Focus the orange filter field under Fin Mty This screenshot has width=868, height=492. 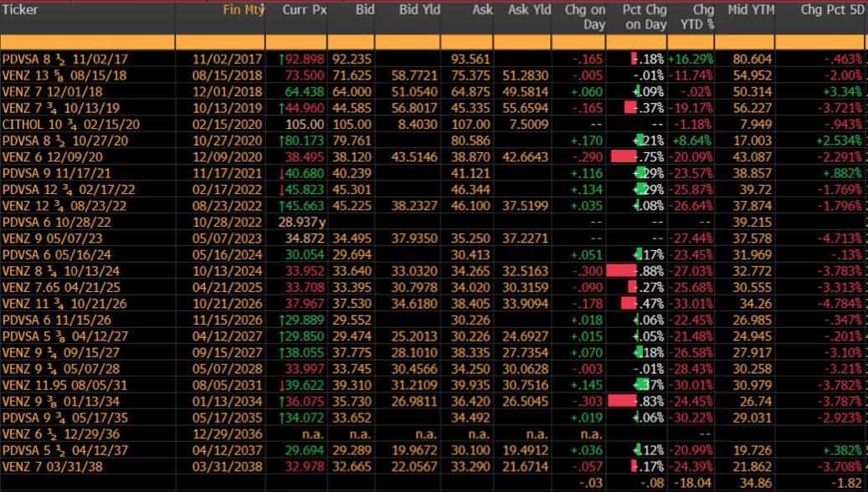[x=220, y=42]
